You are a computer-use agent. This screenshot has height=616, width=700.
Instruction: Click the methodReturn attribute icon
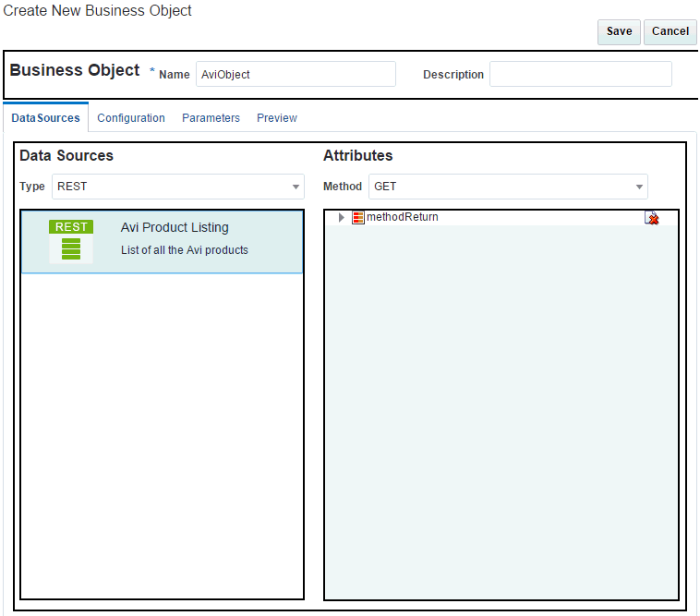tap(358, 217)
